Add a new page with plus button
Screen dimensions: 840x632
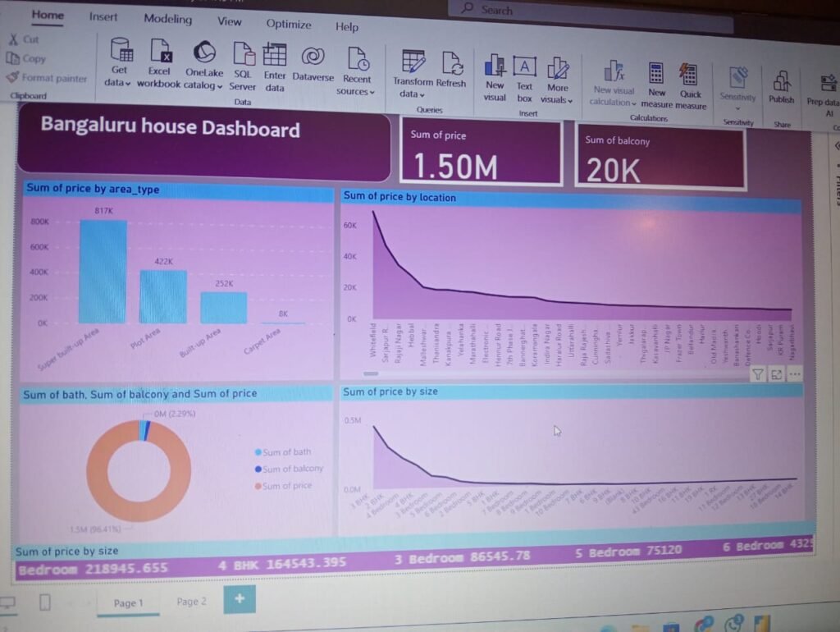(x=240, y=599)
